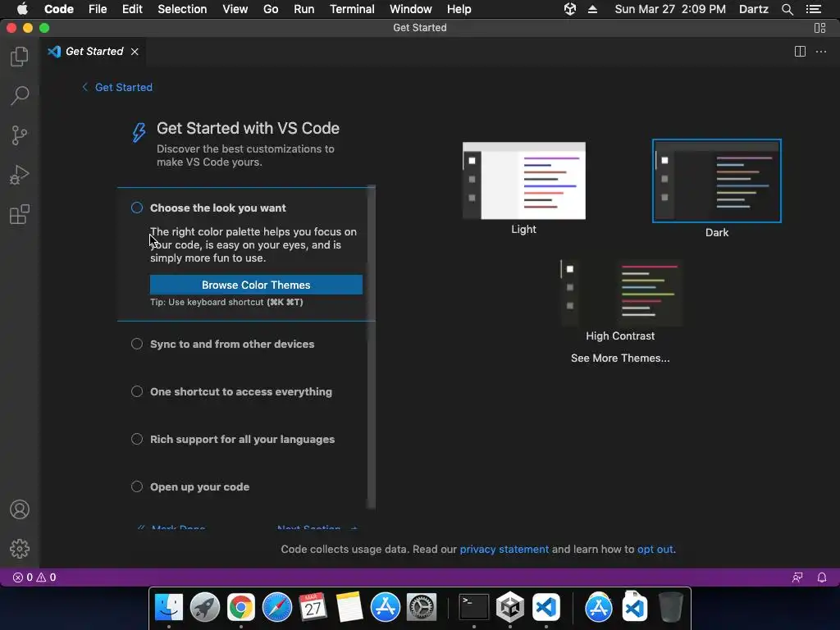Image resolution: width=840 pixels, height=630 pixels.
Task: Open Launchpad from the Dock
Action: (x=204, y=607)
